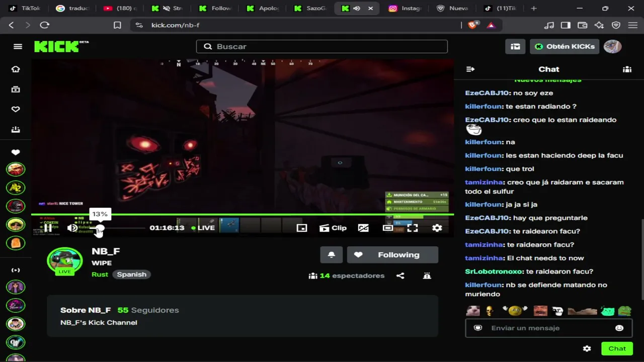The image size is (644, 362).
Task: Send message with green Chat button
Action: pos(617,348)
